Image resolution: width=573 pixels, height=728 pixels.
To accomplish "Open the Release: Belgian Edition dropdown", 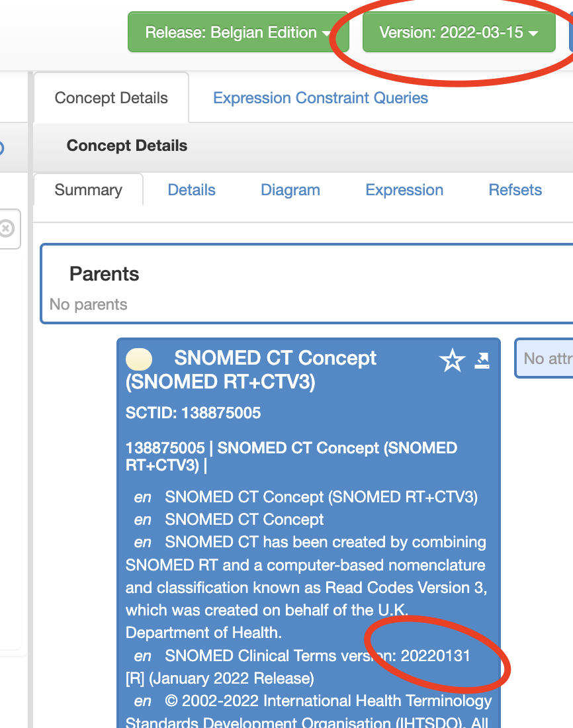I will click(x=238, y=32).
